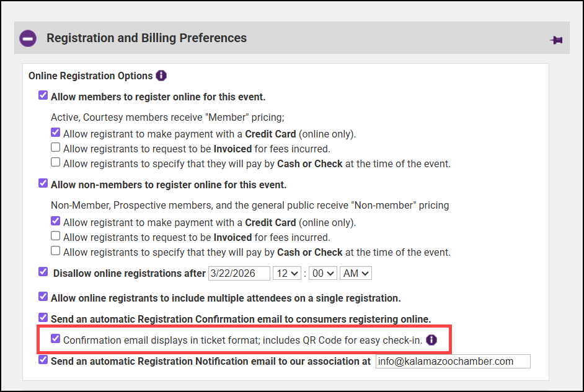Image resolution: width=584 pixels, height=392 pixels.
Task: Toggle Disallow online registrations after checkbox
Action: coord(43,272)
